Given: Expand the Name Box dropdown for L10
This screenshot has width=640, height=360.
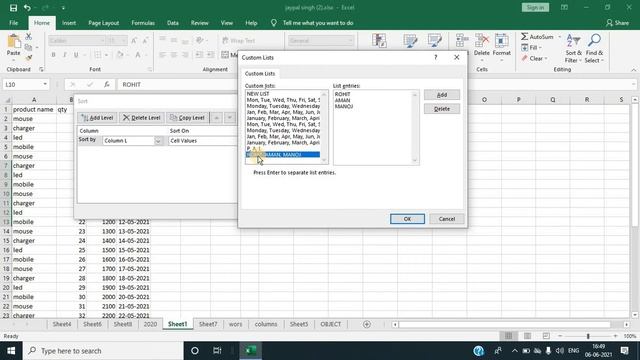Looking at the screenshot, I should [45, 84].
